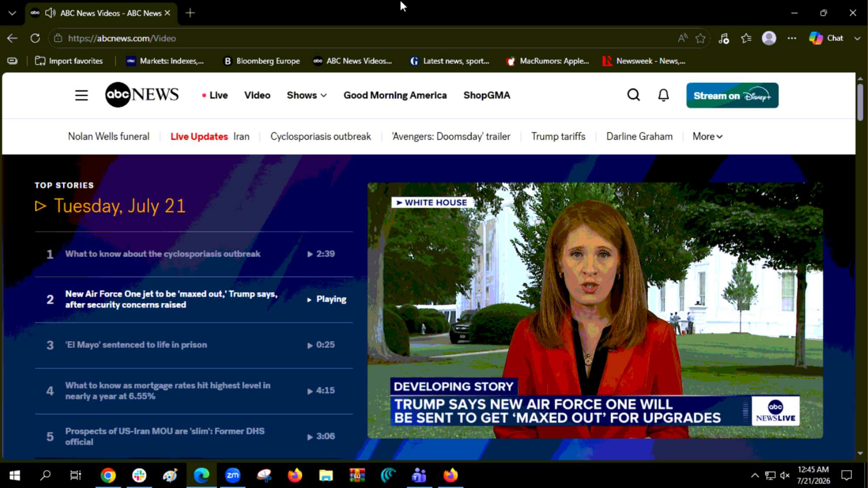Open Zoom from the taskbar
868x488 pixels.
[232, 475]
